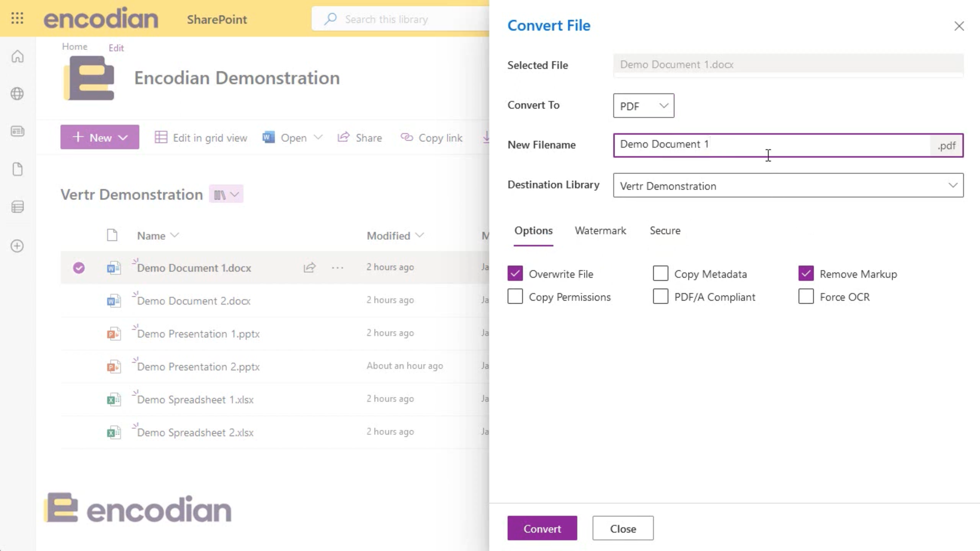Screen dimensions: 980x551
Task: Click the Convert button
Action: pos(542,529)
